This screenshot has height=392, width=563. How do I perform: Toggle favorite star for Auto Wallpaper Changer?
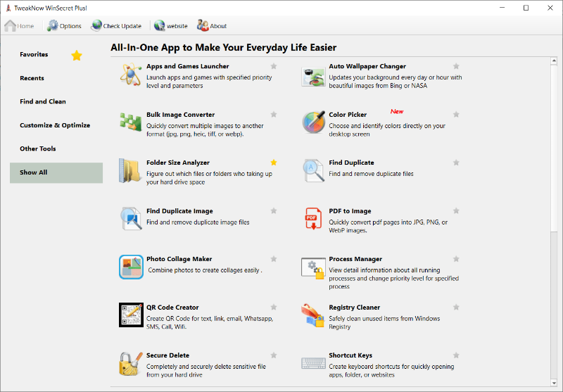point(456,66)
